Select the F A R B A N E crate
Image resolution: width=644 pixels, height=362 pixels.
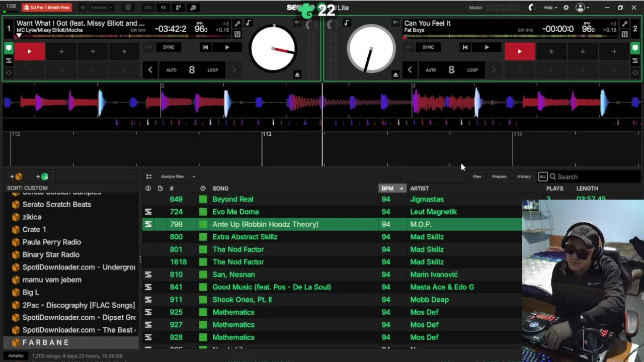tap(70, 342)
